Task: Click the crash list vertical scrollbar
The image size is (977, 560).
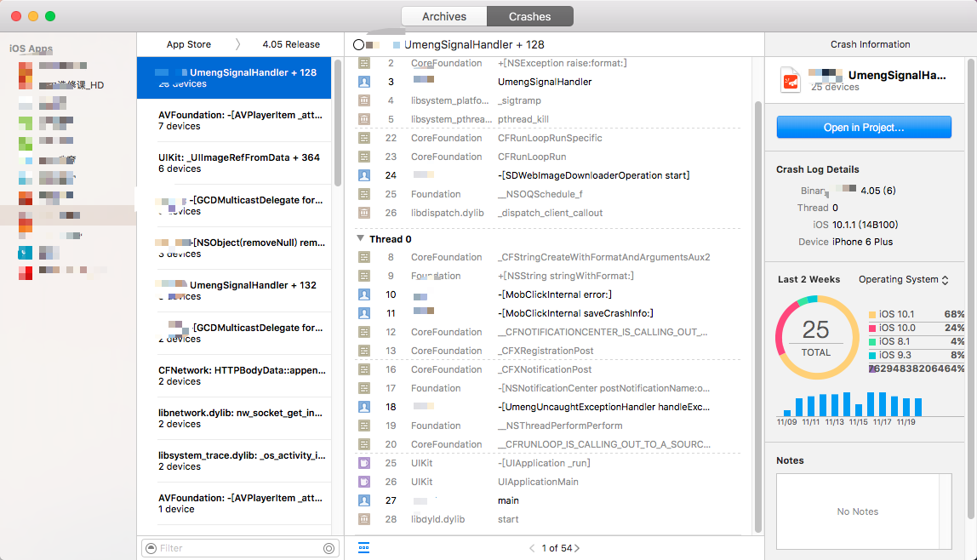Action: [338, 123]
